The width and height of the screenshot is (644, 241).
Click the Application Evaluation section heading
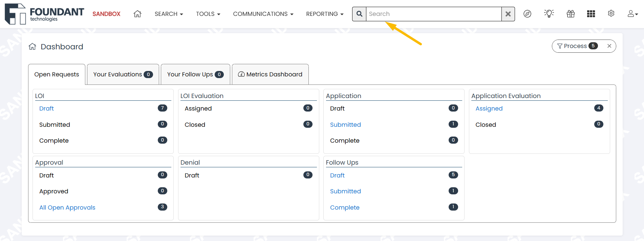[506, 96]
